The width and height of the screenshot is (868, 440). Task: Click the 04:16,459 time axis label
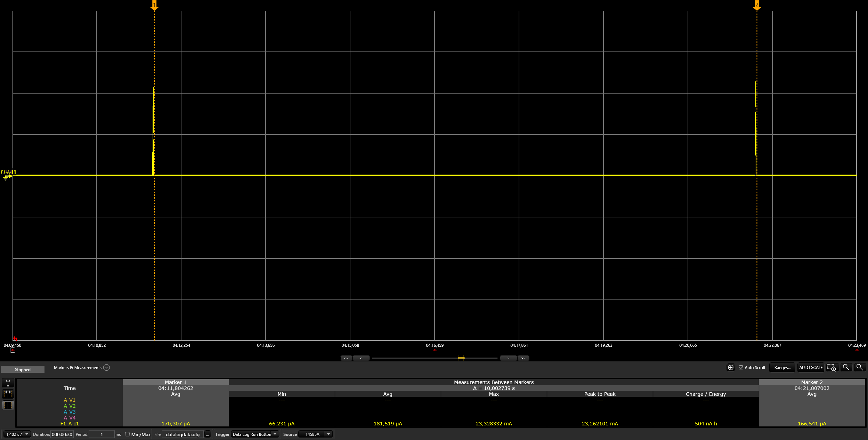click(435, 345)
